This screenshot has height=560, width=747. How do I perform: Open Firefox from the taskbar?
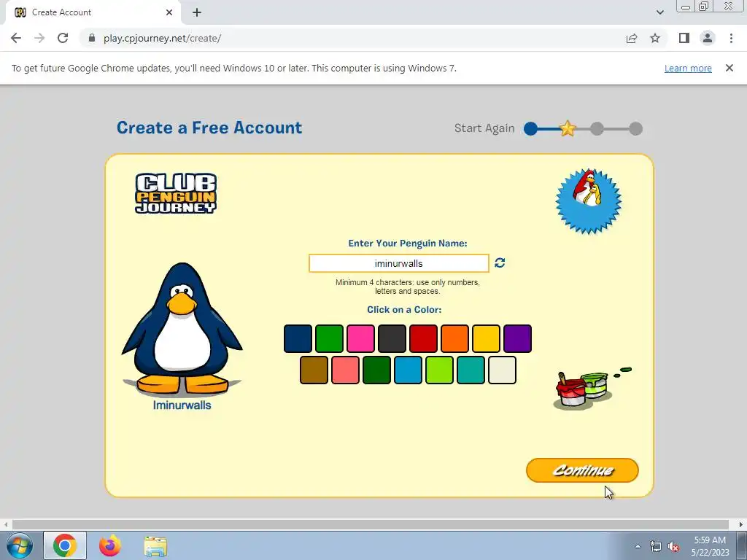[110, 545]
